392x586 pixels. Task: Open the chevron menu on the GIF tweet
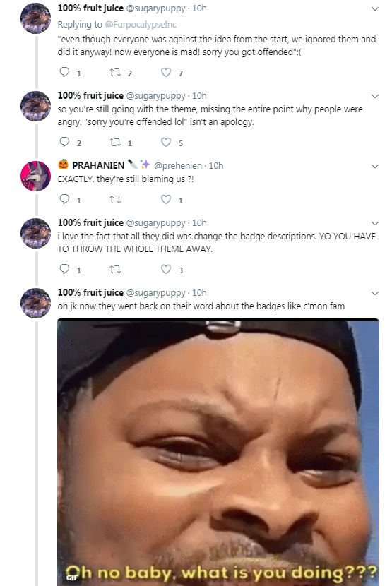pos(375,293)
